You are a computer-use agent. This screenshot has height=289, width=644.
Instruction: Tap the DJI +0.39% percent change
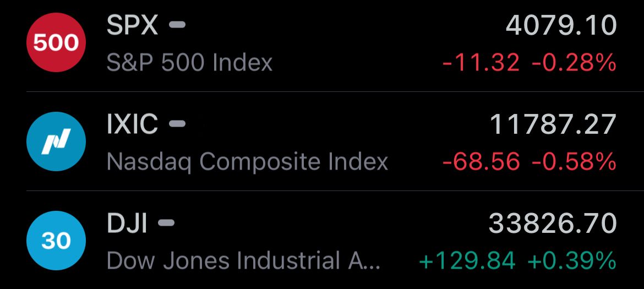572,261
